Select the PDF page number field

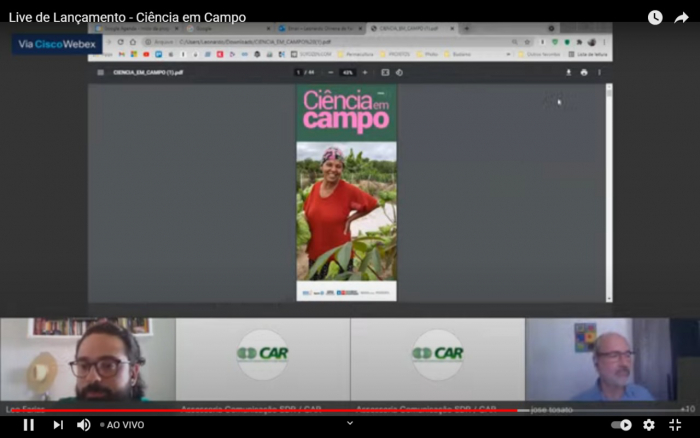(x=298, y=72)
